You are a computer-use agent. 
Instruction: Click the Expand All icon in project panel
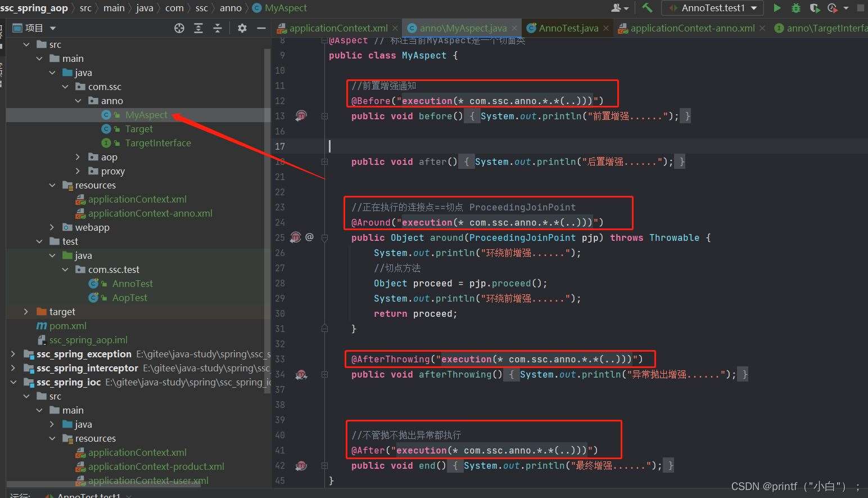pos(198,28)
